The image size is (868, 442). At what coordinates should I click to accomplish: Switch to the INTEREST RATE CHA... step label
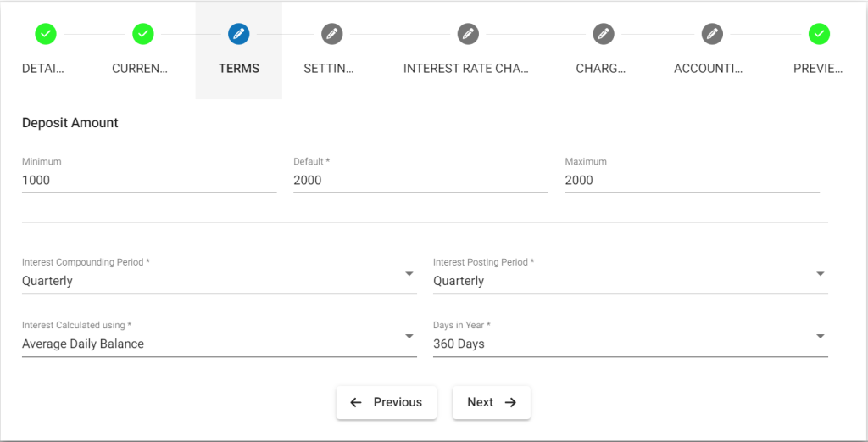click(465, 69)
